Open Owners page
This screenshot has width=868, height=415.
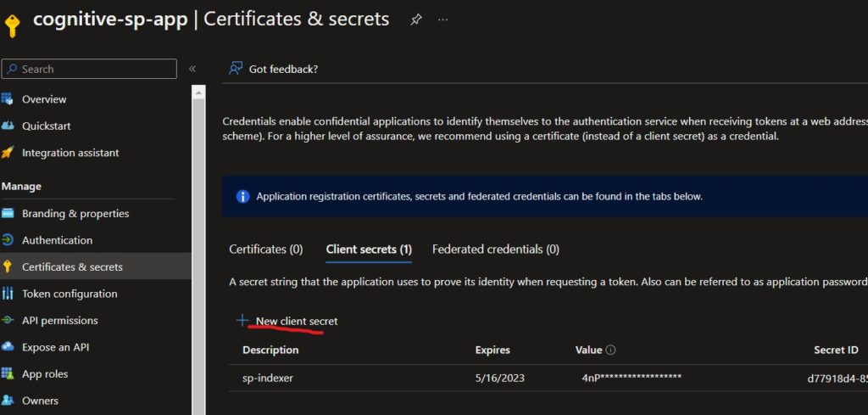click(x=40, y=400)
